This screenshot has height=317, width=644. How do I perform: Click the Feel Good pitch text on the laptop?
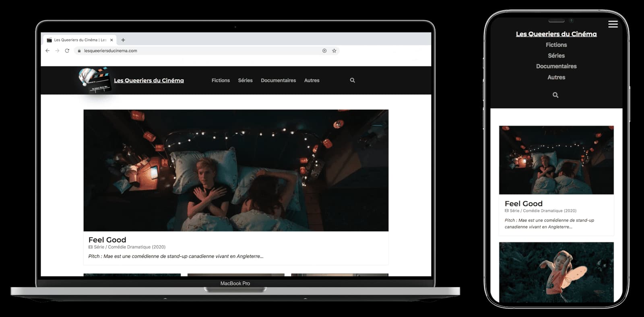pyautogui.click(x=176, y=256)
